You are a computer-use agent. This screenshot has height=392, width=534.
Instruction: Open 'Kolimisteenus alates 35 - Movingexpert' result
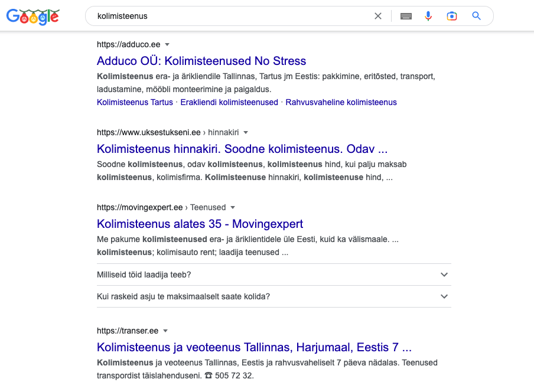tap(200, 224)
